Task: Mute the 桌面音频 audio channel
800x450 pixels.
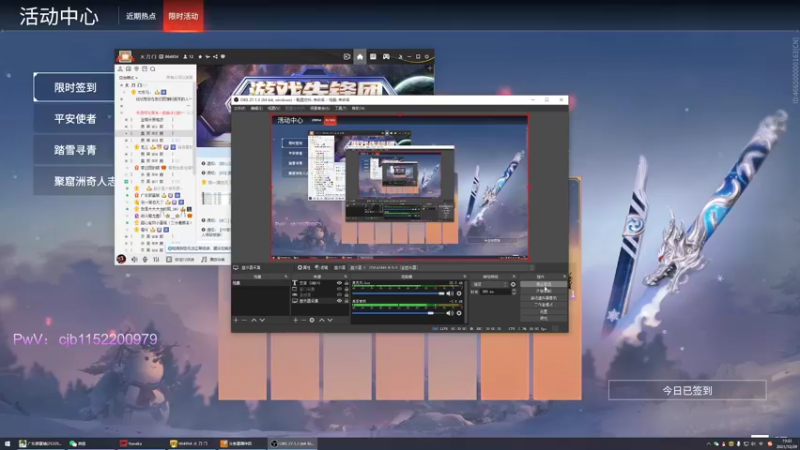Action: click(449, 313)
